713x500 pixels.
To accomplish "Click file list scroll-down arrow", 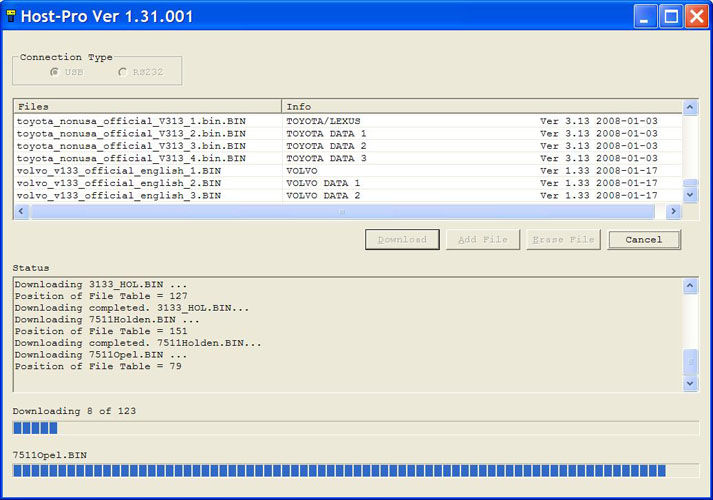I will pos(690,195).
